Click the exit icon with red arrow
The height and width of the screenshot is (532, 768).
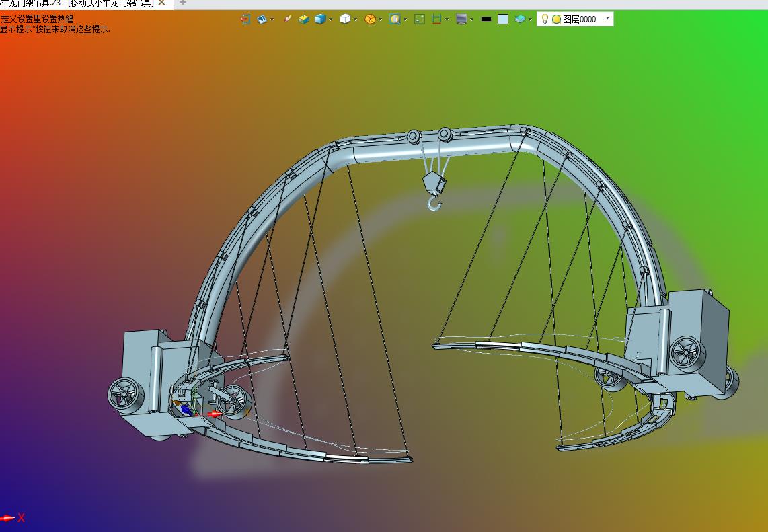(245, 19)
